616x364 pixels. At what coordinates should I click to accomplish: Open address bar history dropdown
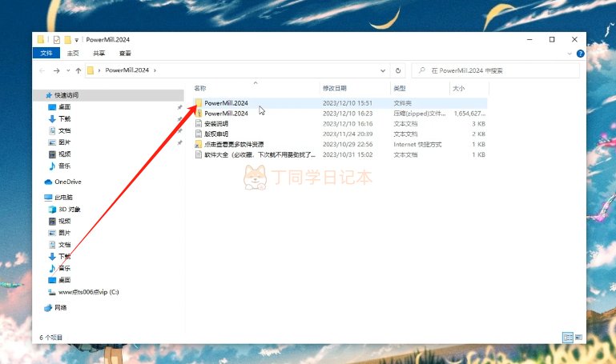pos(383,70)
